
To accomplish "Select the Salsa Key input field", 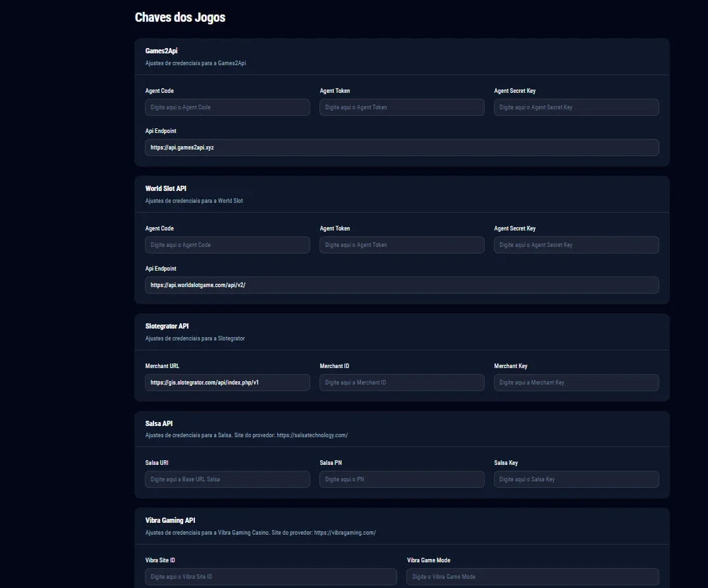I will click(x=576, y=479).
